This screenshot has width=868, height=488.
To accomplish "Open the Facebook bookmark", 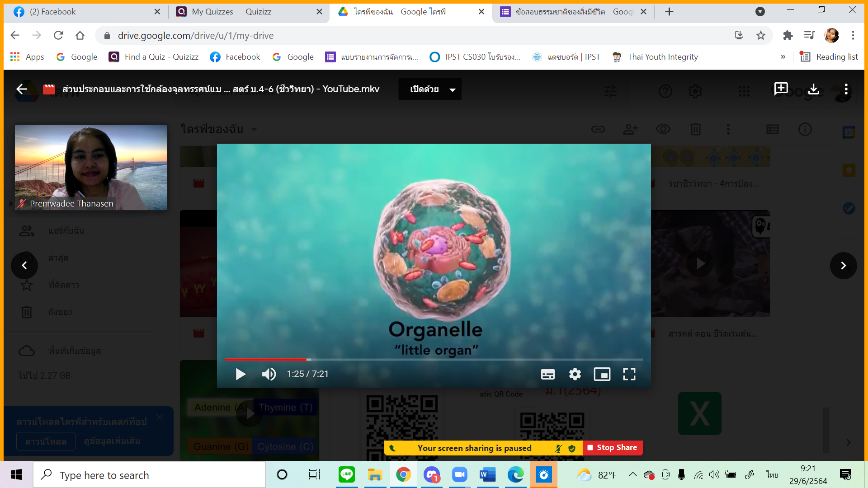I will 235,57.
